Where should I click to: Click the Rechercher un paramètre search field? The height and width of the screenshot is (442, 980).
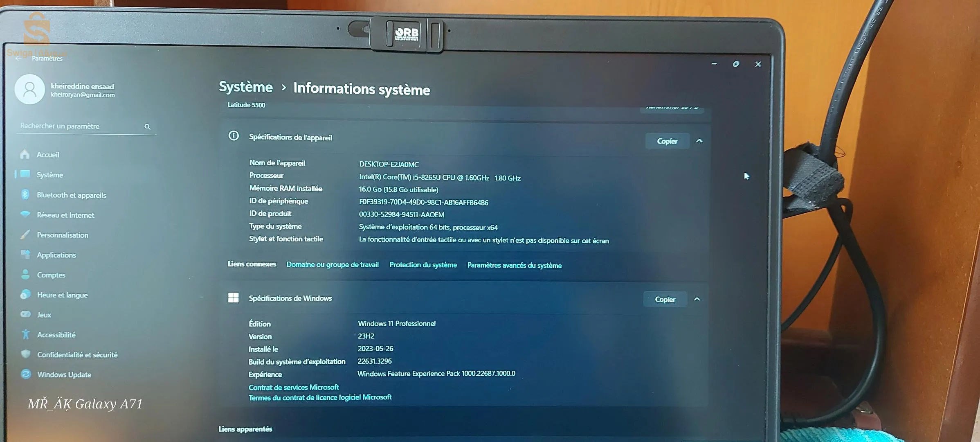pos(86,126)
